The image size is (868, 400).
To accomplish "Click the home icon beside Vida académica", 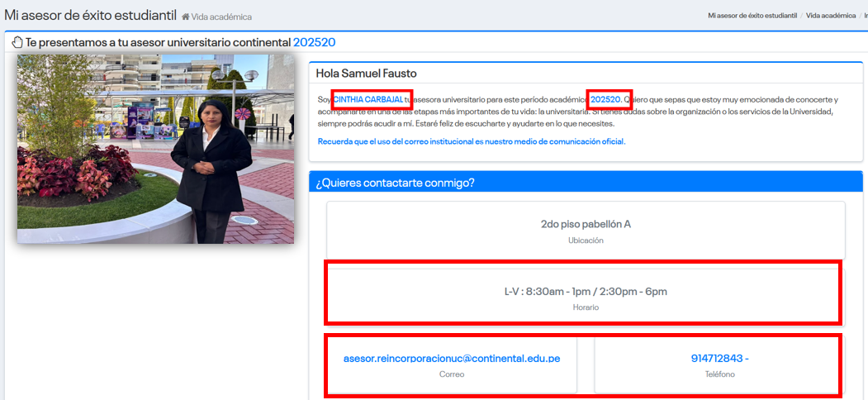I will 186,17.
